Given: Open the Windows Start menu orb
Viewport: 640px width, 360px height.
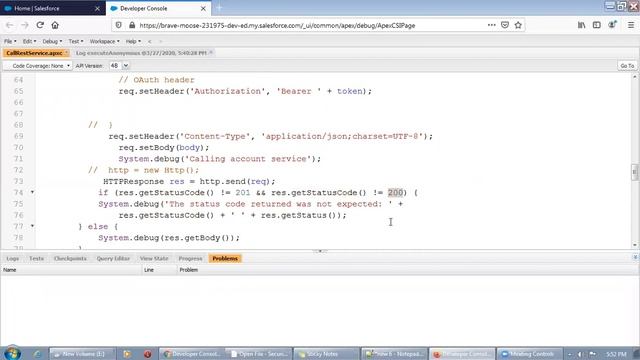Looking at the screenshot, I should 12,353.
